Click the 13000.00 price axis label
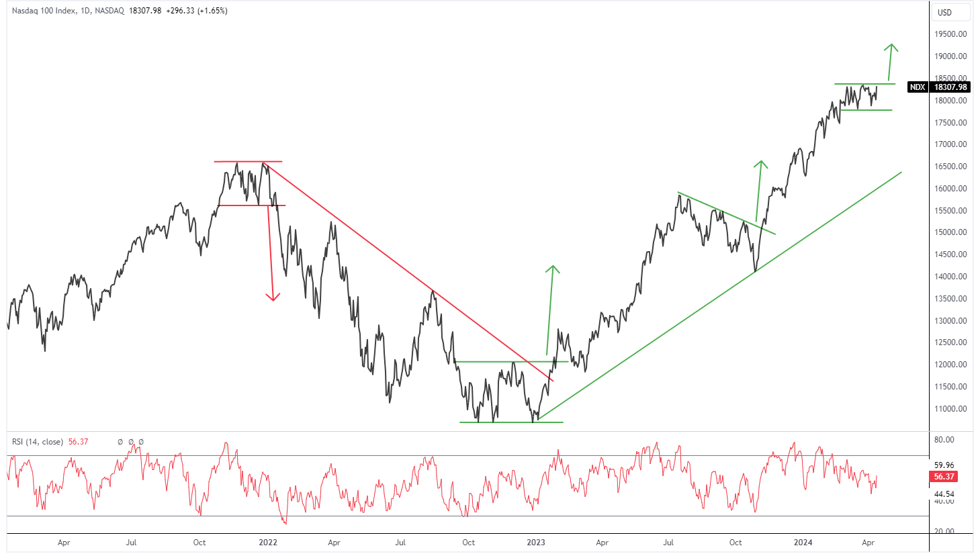Image resolution: width=980 pixels, height=556 pixels. pyautogui.click(x=950, y=321)
